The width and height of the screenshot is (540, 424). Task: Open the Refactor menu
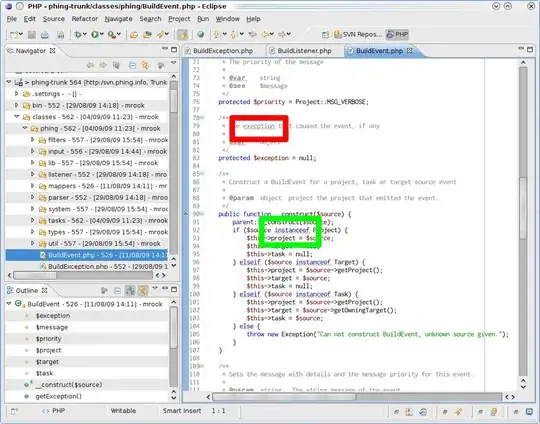coord(85,19)
